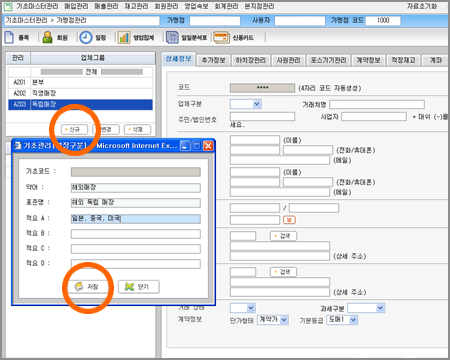Click the 주민/법인번호 input field
This screenshot has width=450, height=360.
[262, 116]
